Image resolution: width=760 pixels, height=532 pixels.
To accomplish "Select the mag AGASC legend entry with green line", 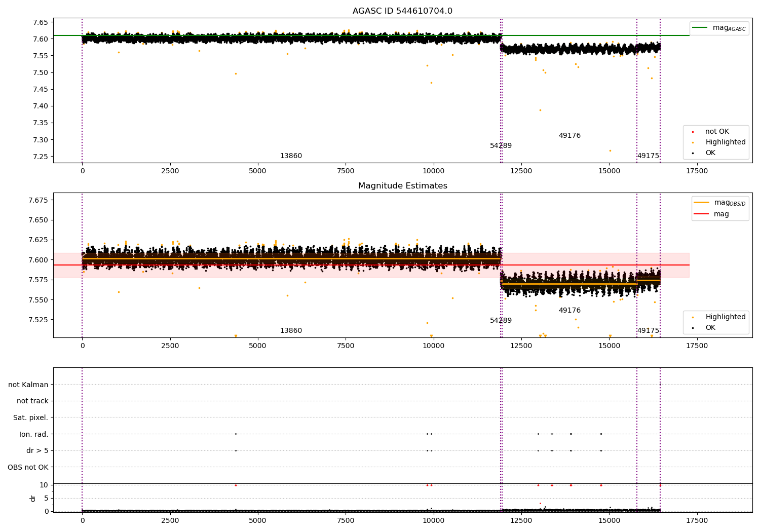I will pyautogui.click(x=719, y=28).
